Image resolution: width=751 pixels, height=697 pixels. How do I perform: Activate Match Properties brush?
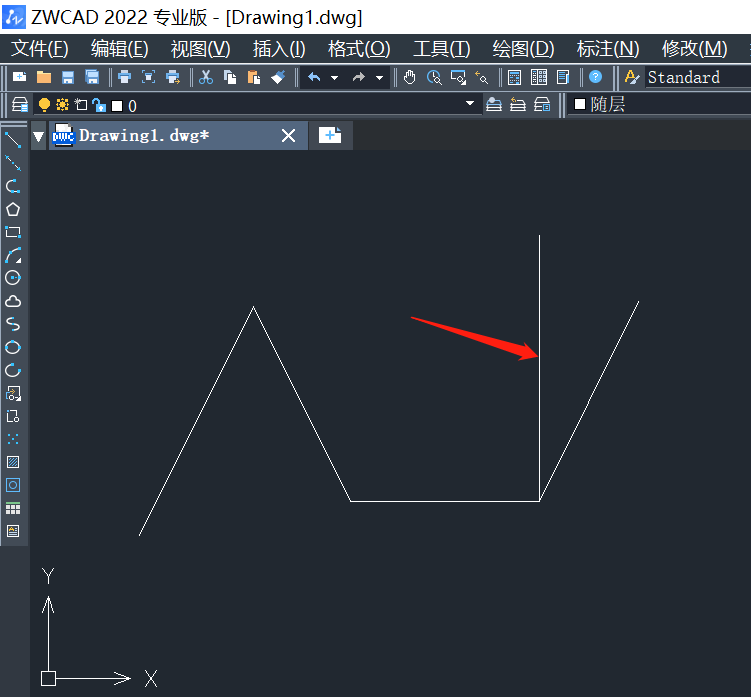coord(278,77)
